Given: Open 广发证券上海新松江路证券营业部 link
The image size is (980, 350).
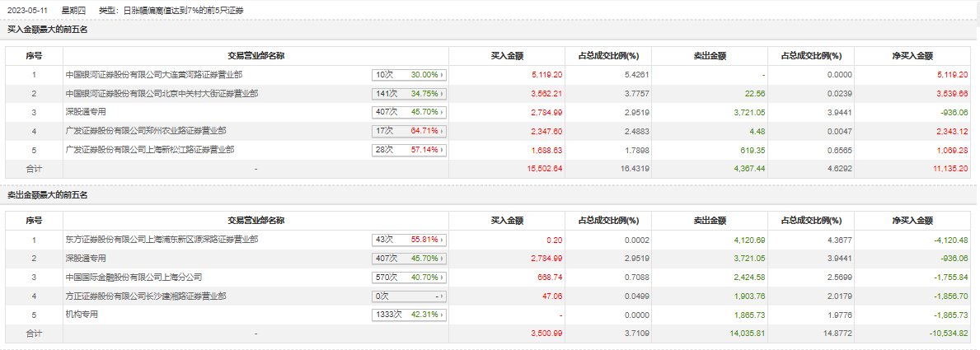Looking at the screenshot, I should [x=149, y=150].
